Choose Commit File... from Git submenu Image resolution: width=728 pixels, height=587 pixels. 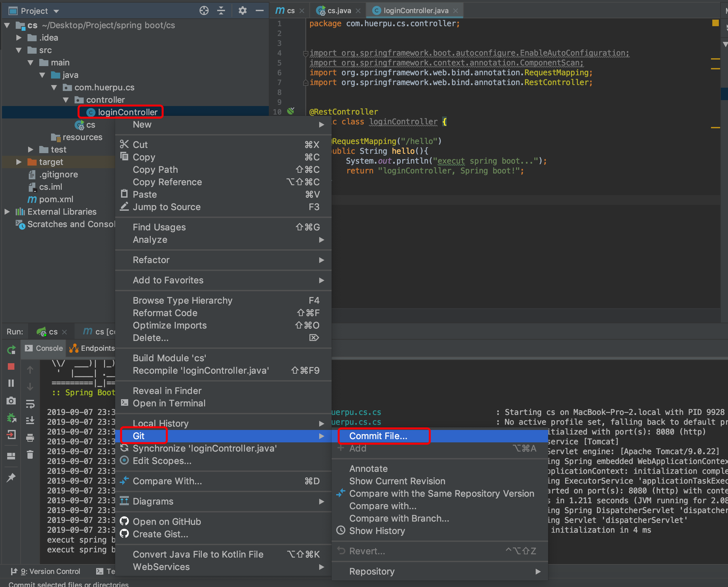pyautogui.click(x=378, y=436)
